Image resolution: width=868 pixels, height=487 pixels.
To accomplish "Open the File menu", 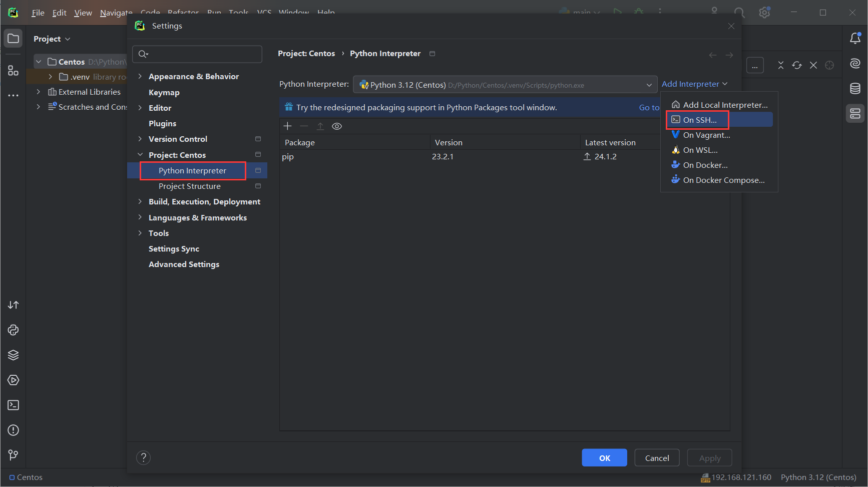I will (38, 13).
